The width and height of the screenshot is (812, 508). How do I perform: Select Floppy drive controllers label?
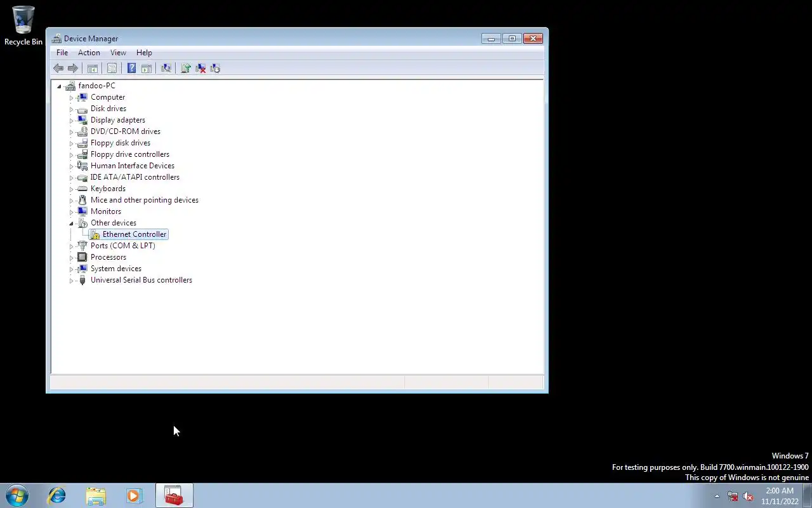coord(130,154)
